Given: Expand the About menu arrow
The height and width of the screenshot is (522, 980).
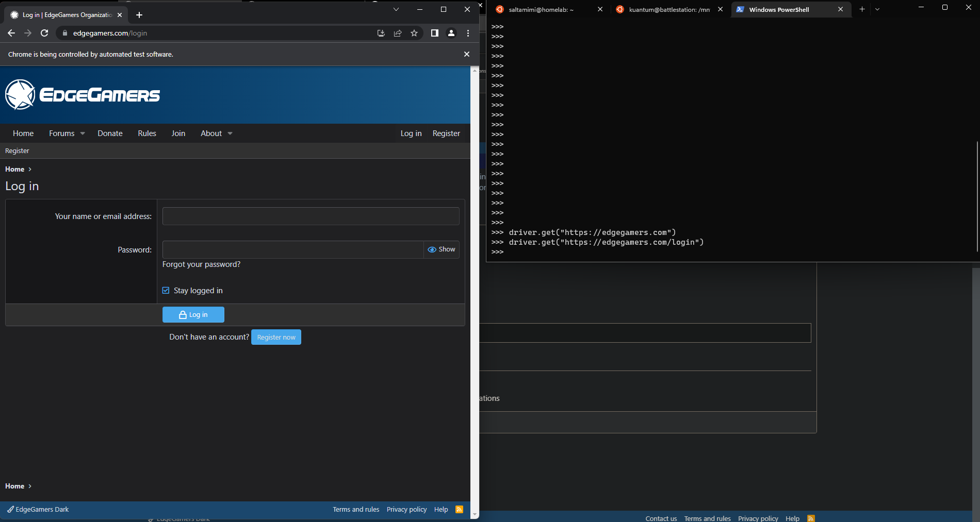Looking at the screenshot, I should (230, 133).
